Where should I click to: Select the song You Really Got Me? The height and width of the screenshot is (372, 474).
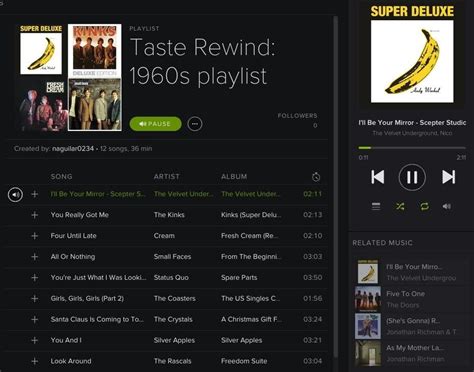pos(80,215)
